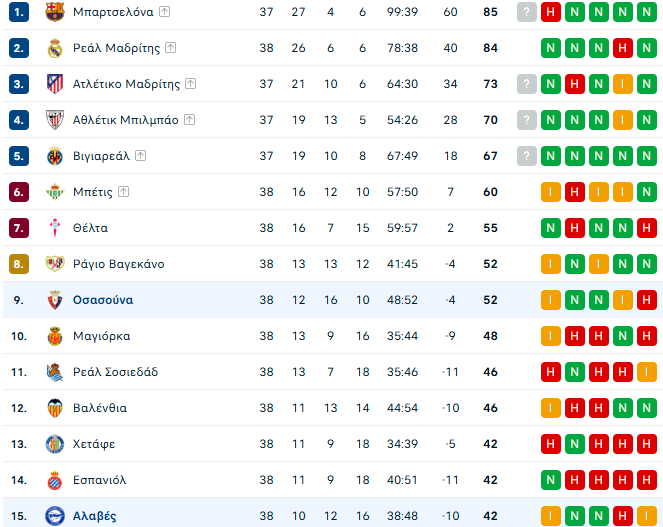Viewport: 663px width, 527px height.
Task: Click Barcelona's grey upcoming match badge
Action: [x=527, y=12]
